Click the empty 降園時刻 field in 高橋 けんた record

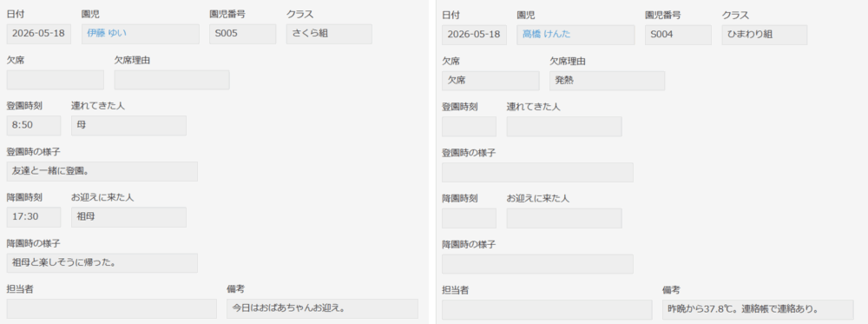(x=469, y=218)
